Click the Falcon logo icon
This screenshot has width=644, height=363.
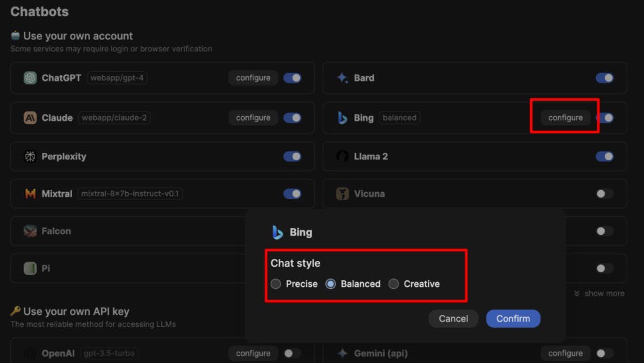click(x=30, y=231)
